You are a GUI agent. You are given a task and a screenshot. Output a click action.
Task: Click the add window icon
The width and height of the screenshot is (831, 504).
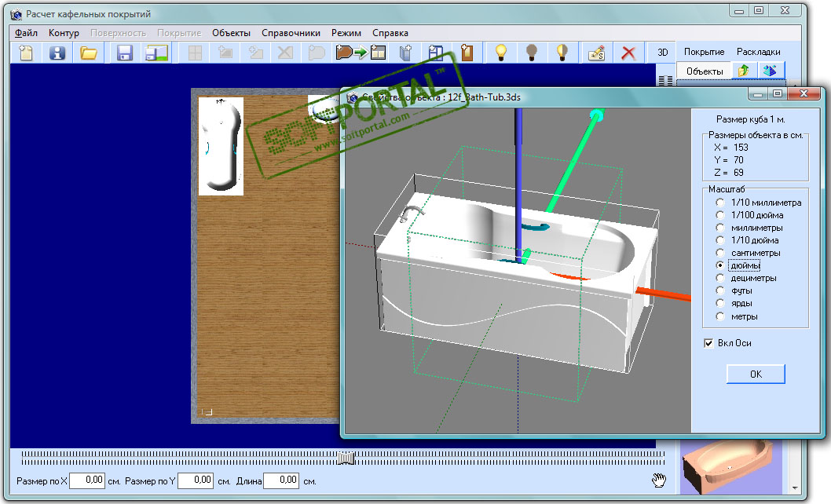[x=436, y=53]
